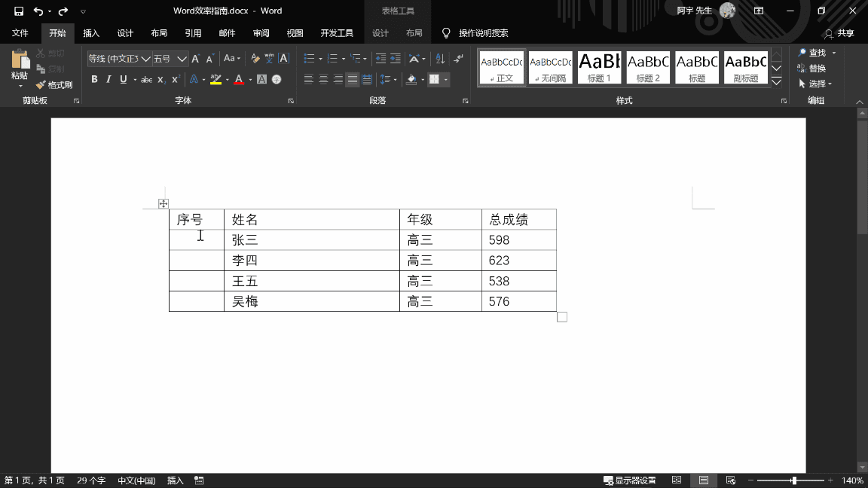Open the font name dropdown
The image size is (868, 488).
pos(145,59)
